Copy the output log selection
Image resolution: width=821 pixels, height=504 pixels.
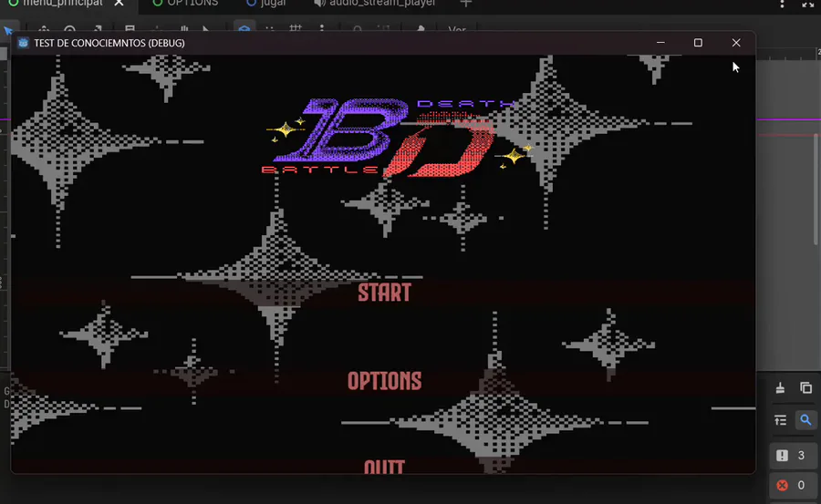point(805,388)
